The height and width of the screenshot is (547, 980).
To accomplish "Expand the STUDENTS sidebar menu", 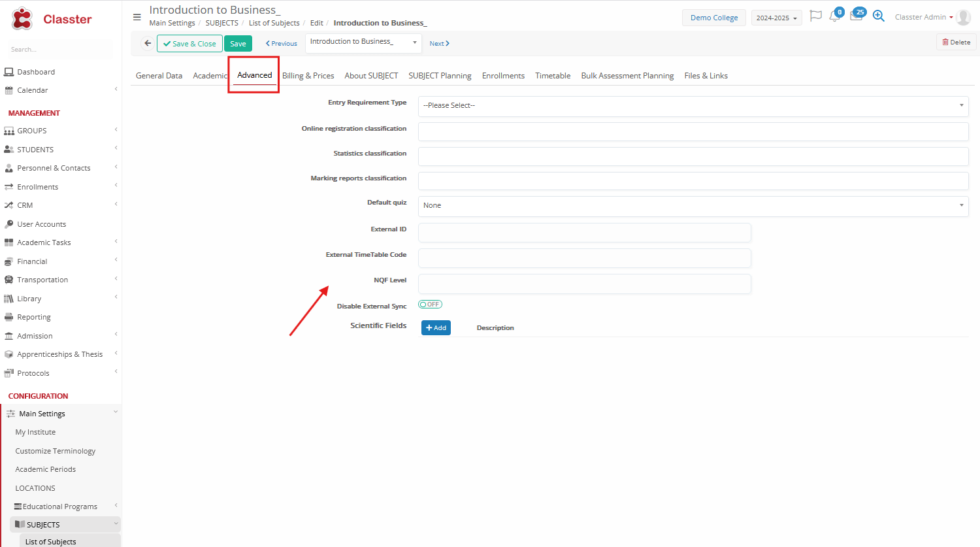I will (35, 150).
